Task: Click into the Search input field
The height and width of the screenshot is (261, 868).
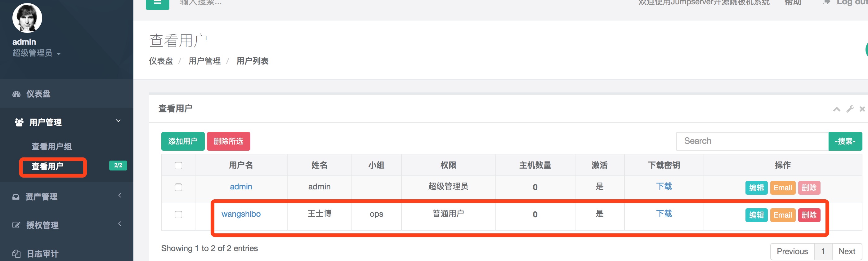Action: point(752,141)
